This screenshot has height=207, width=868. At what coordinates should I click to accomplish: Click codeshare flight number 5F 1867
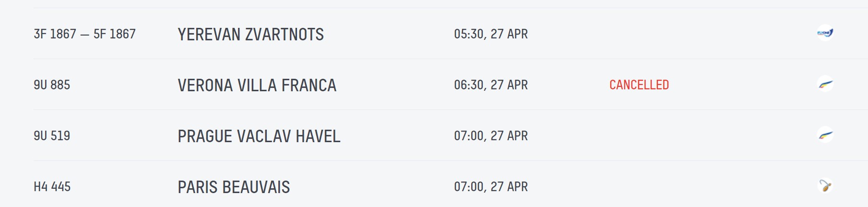pyautogui.click(x=115, y=34)
